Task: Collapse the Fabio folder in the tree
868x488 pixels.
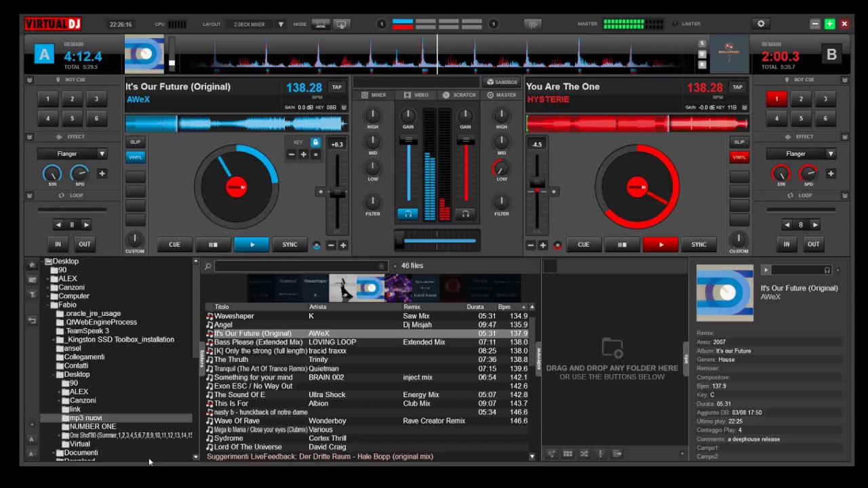Action: click(47, 305)
